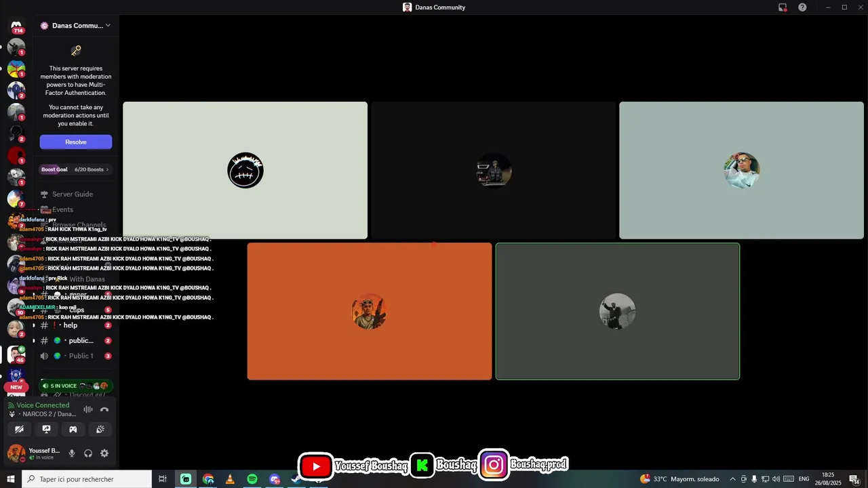Select the grey-green participant tile avatar

coord(741,170)
